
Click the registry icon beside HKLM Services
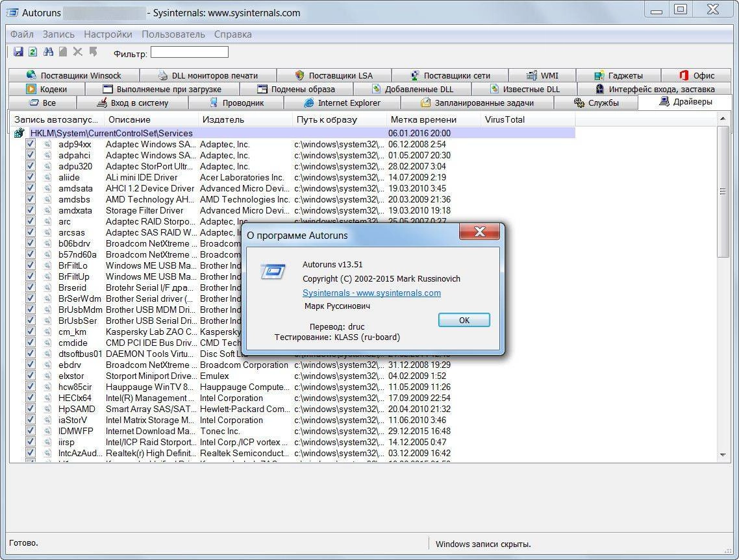point(19,133)
